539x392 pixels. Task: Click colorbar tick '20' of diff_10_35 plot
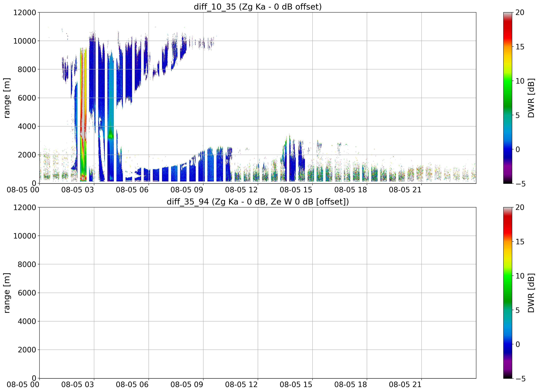[x=520, y=12]
